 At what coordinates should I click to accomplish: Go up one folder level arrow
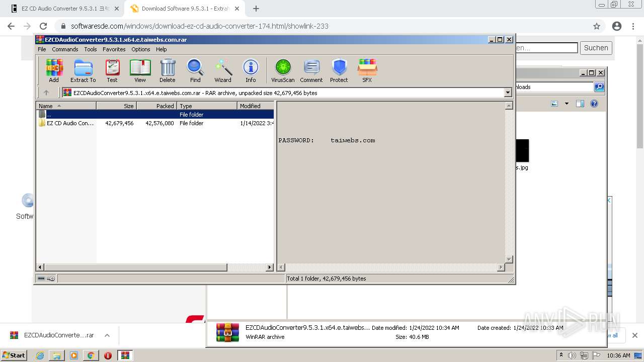pyautogui.click(x=46, y=93)
